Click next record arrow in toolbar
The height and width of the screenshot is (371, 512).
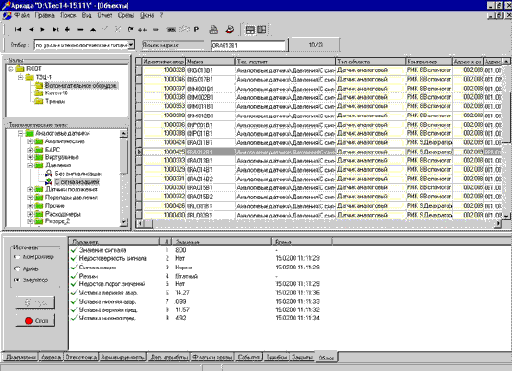(42, 30)
